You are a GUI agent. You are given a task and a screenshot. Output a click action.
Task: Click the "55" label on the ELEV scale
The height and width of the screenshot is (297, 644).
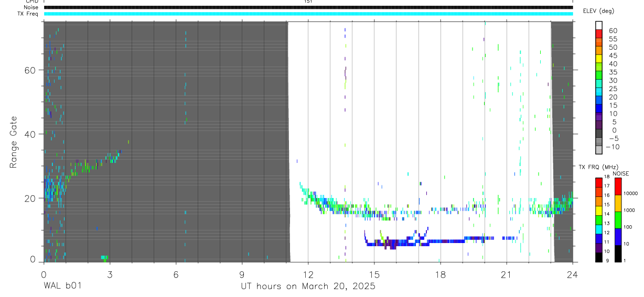613,39
